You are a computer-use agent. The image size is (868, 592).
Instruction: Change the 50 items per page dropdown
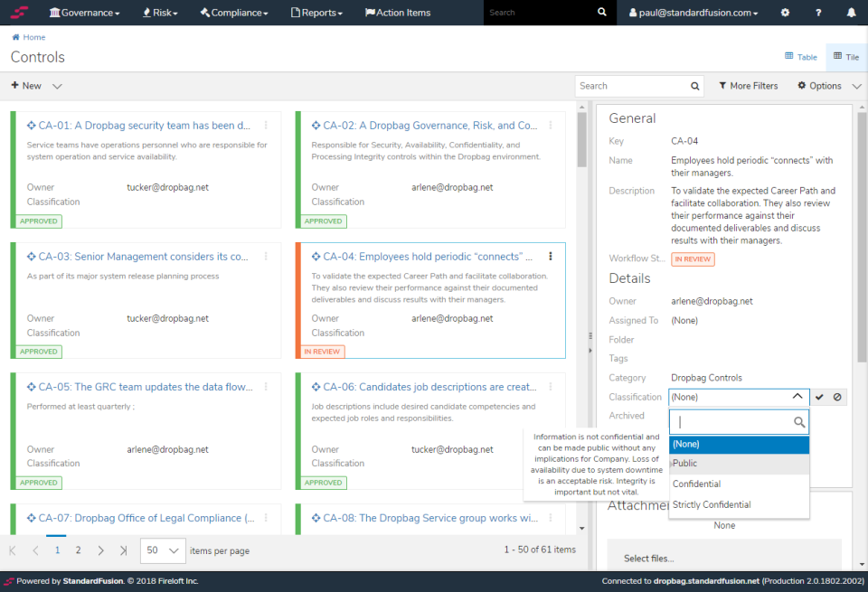coord(163,550)
